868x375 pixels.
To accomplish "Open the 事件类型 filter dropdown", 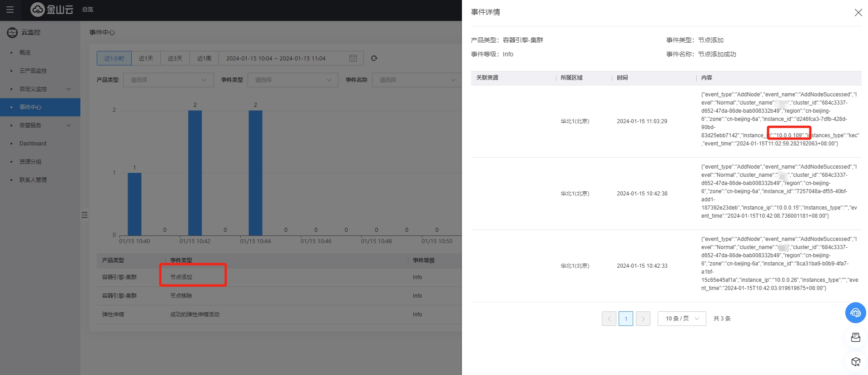I will click(x=293, y=80).
